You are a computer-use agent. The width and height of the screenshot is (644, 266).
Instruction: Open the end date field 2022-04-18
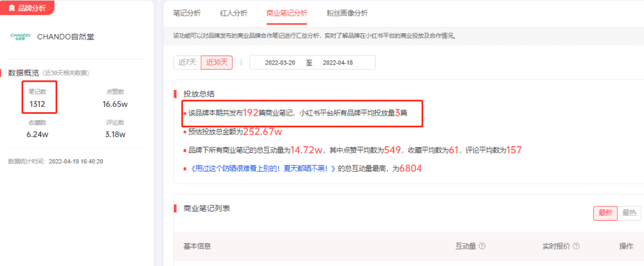click(x=339, y=63)
